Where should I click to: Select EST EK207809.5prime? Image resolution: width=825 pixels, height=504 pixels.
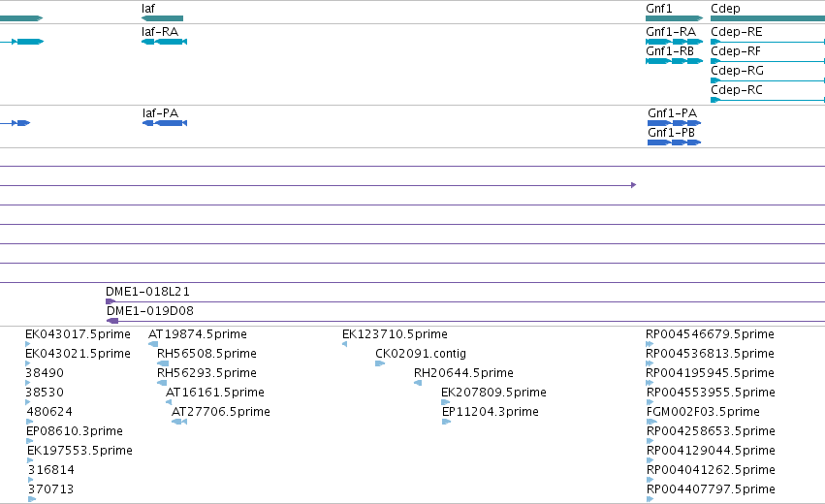pos(493,393)
